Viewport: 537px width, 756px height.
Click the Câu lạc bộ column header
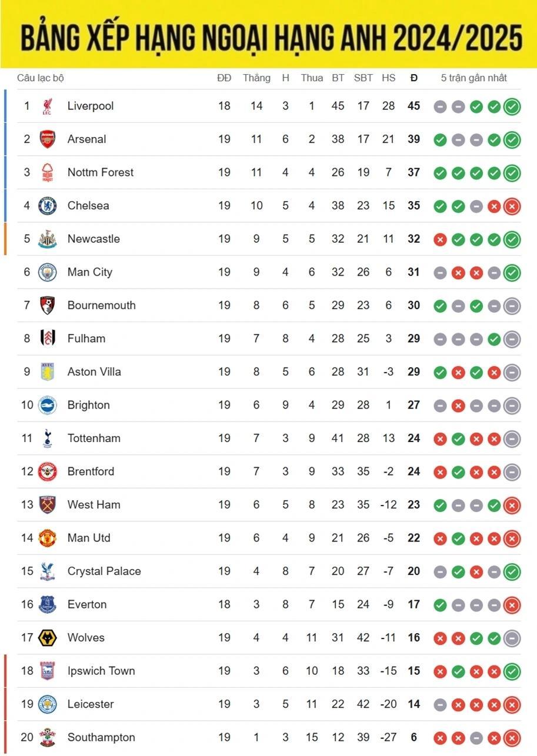coord(41,78)
